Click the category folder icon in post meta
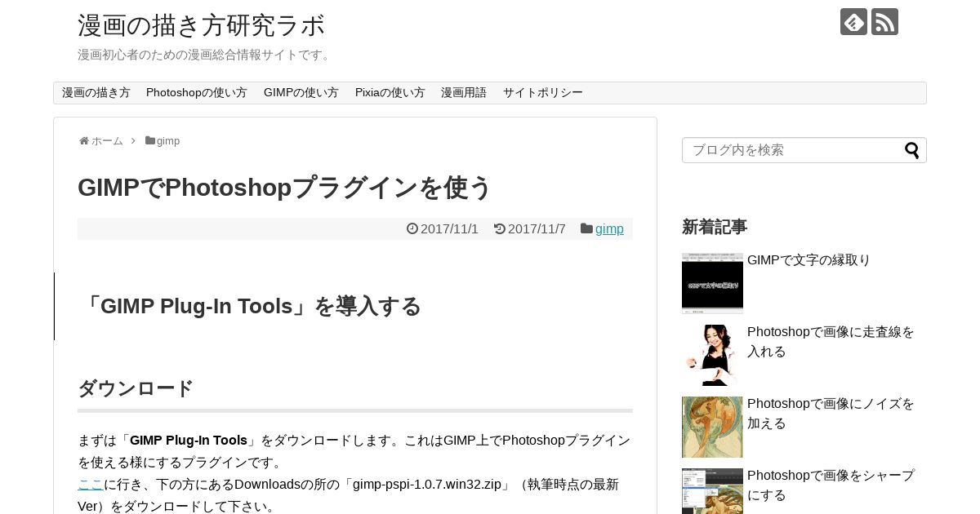Image resolution: width=980 pixels, height=514 pixels. (x=586, y=228)
